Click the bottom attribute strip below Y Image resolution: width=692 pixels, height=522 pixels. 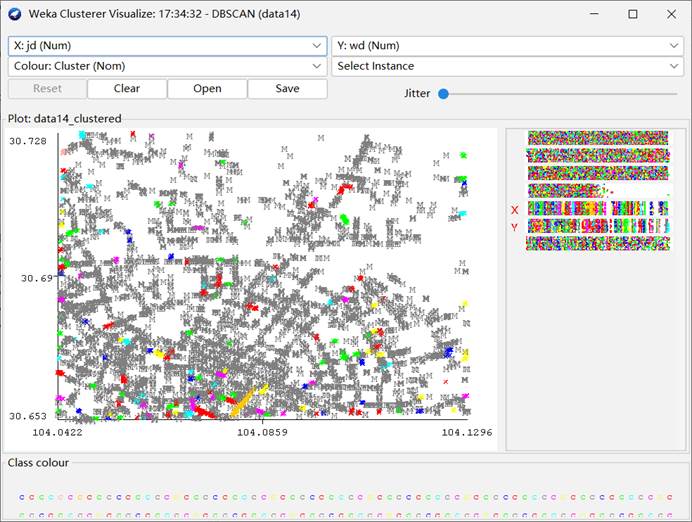pyautogui.click(x=598, y=244)
